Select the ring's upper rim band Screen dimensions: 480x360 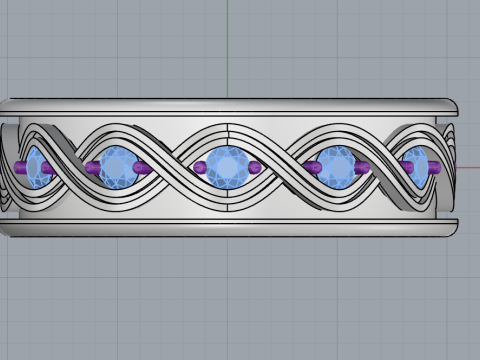[x=229, y=107]
